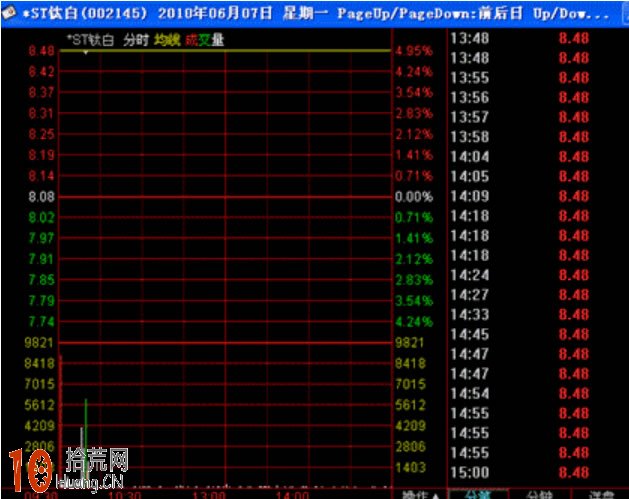Click the 8.42 price axis label
This screenshot has width=629, height=499.
pos(41,72)
